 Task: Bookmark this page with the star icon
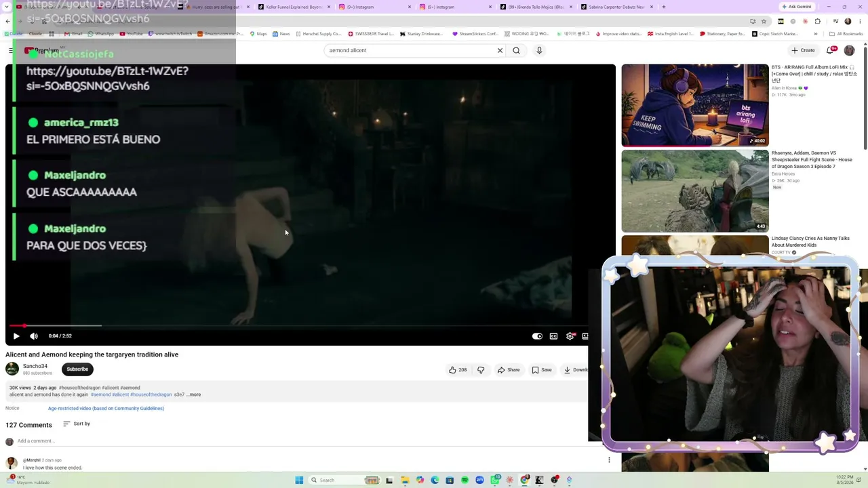pyautogui.click(x=764, y=21)
